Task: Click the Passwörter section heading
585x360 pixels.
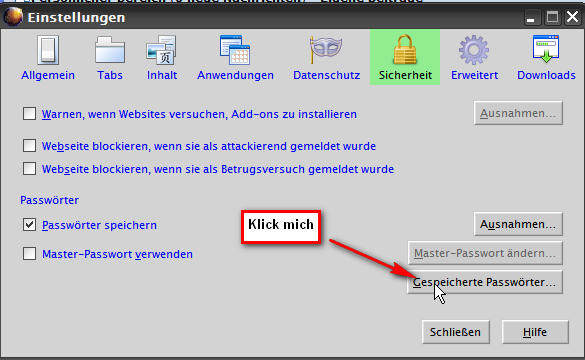Action: point(49,200)
